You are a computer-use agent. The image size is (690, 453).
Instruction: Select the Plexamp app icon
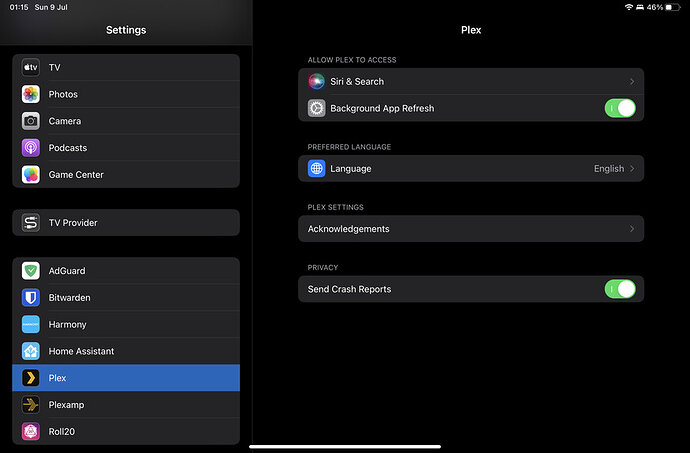coord(31,405)
